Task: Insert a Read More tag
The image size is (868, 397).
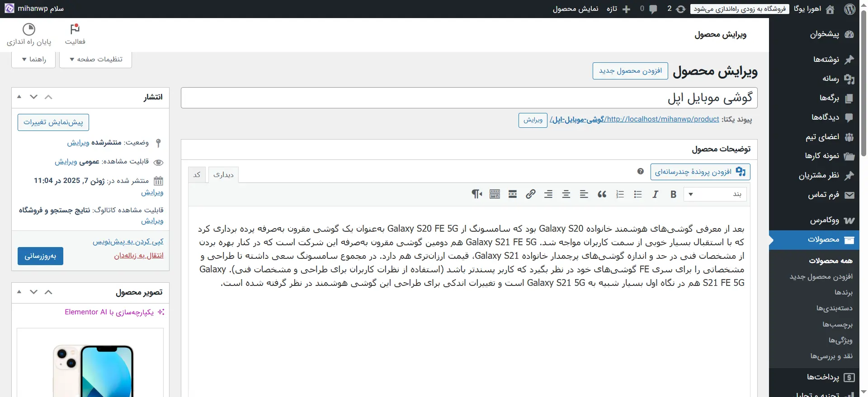Action: (512, 194)
